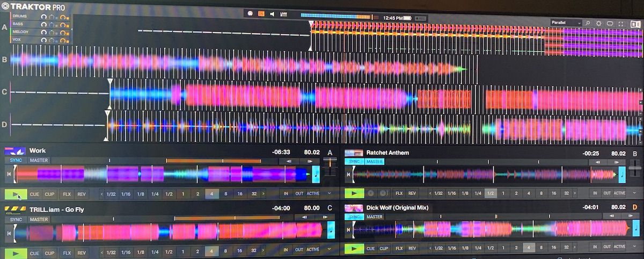Show smaller loop sizes arrow on deck A
Screen dimensions: 644x259
click(x=102, y=194)
